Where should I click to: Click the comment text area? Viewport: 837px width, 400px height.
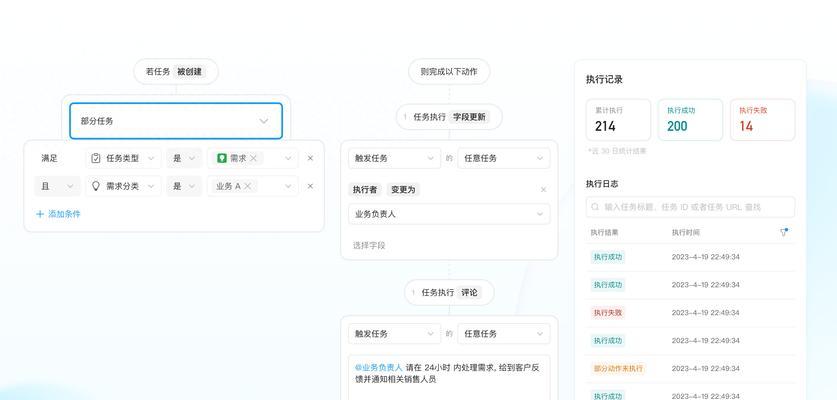[449, 377]
